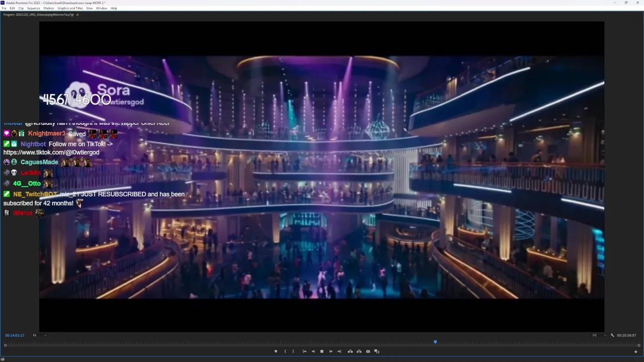Open the Window menu
This screenshot has height=362, width=644.
coord(102,8)
